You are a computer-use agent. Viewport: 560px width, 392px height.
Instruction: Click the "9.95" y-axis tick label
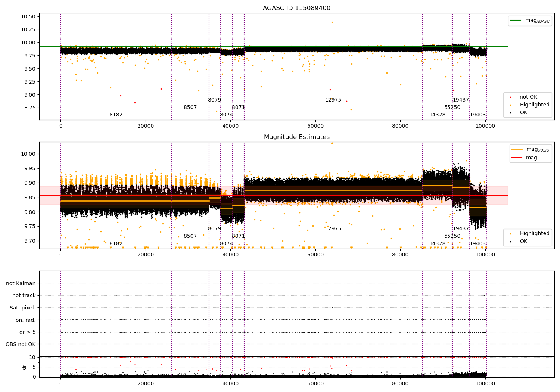[x=29, y=169]
